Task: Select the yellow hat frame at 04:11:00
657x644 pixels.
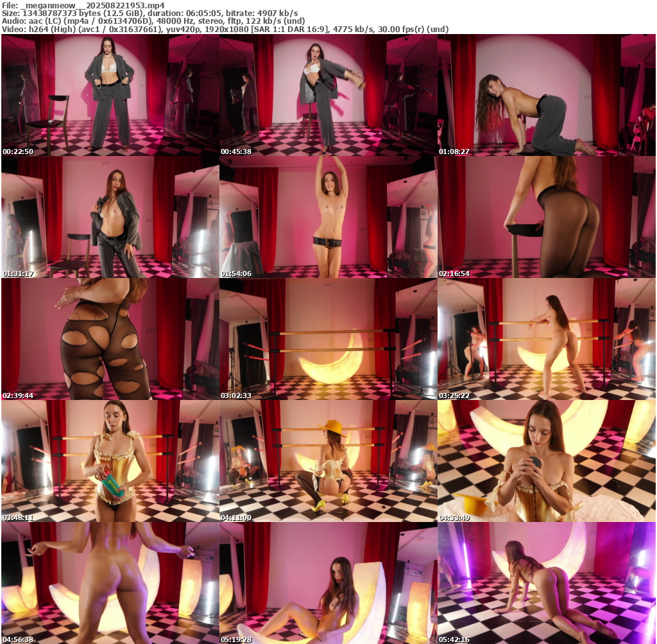Action: pyautogui.click(x=328, y=461)
